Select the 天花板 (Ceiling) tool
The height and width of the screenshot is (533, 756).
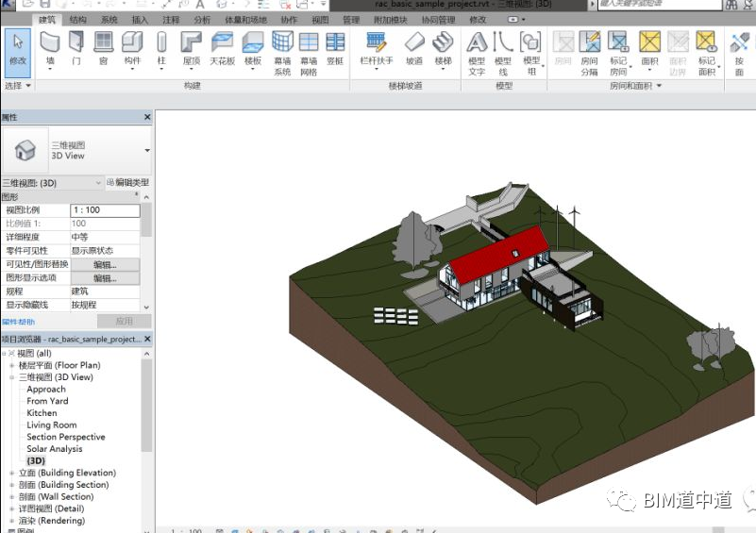point(222,49)
